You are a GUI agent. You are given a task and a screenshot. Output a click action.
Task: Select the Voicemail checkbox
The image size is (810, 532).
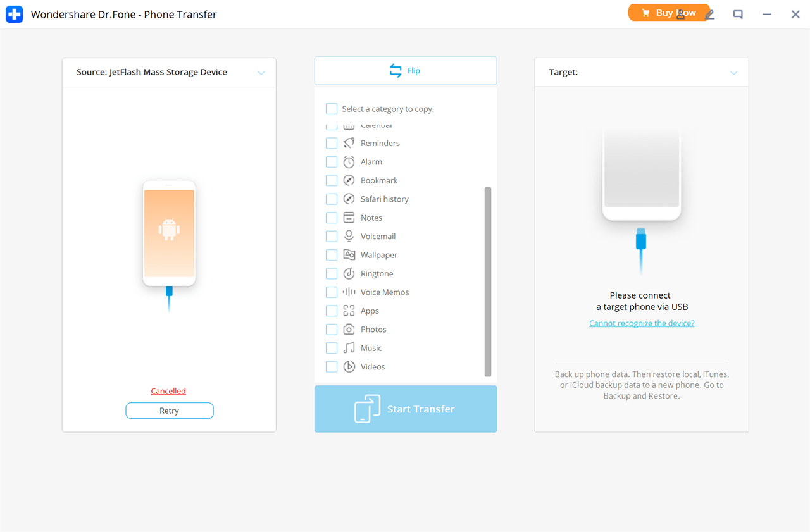click(332, 236)
